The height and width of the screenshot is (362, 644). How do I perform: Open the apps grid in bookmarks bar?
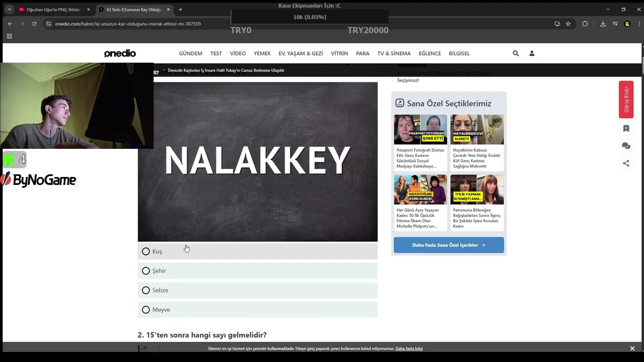9,36
